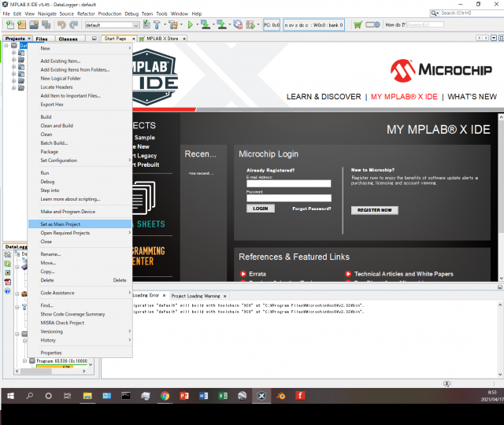Screen dimensions: 504x425
Task: Click the Save All toolbar icon
Action: point(46,24)
